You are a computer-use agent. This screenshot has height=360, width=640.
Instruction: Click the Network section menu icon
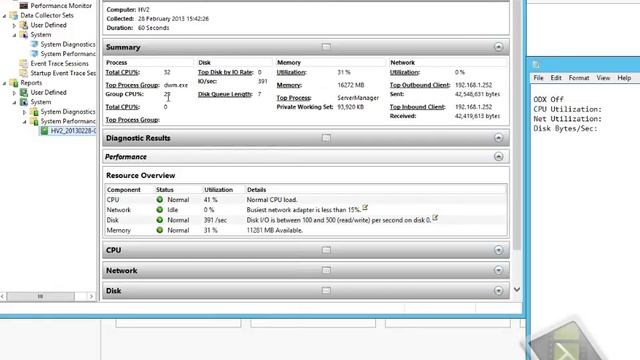coord(326,270)
